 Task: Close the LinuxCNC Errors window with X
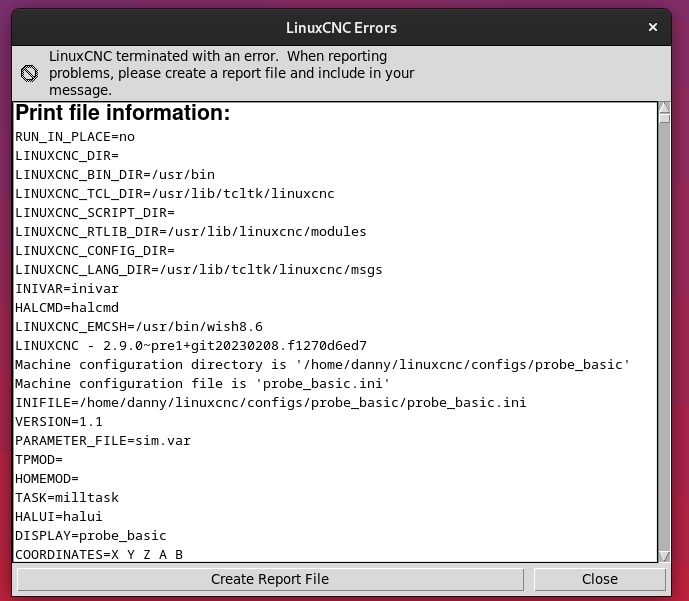653,27
